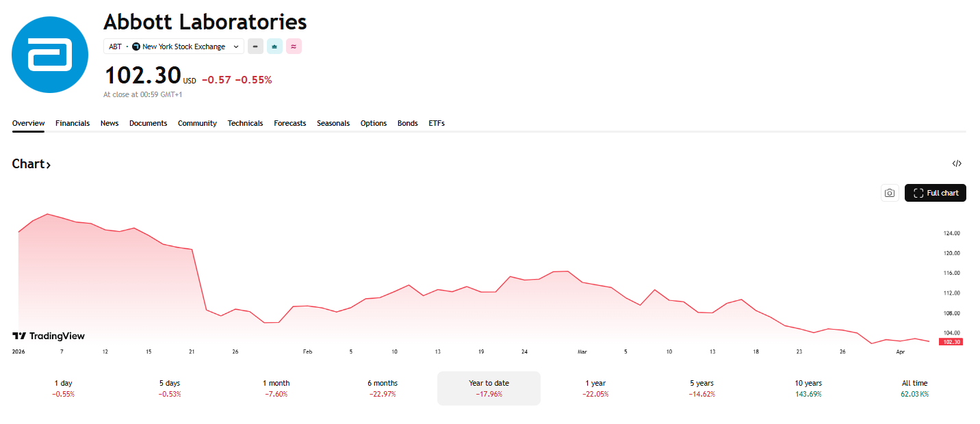Switch to the Financials tab

click(73, 123)
